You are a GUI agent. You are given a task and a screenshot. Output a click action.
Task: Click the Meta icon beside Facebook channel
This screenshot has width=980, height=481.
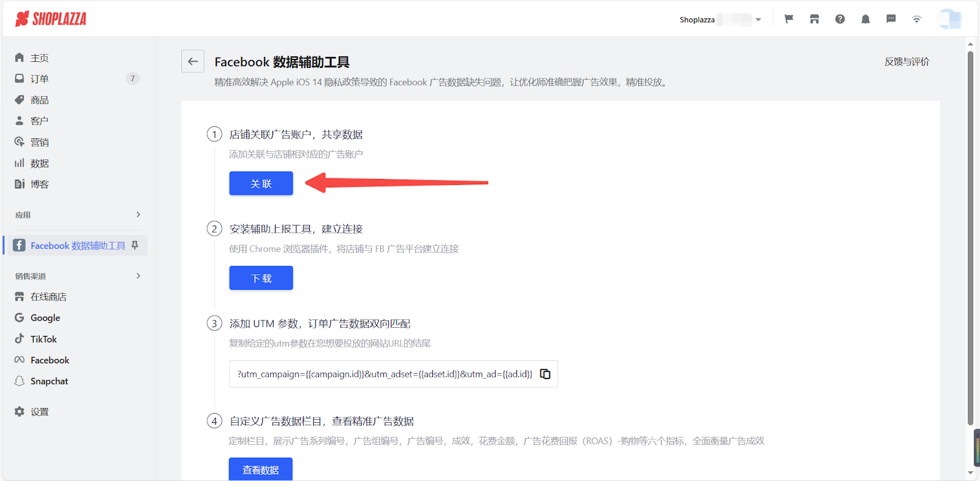(x=20, y=360)
